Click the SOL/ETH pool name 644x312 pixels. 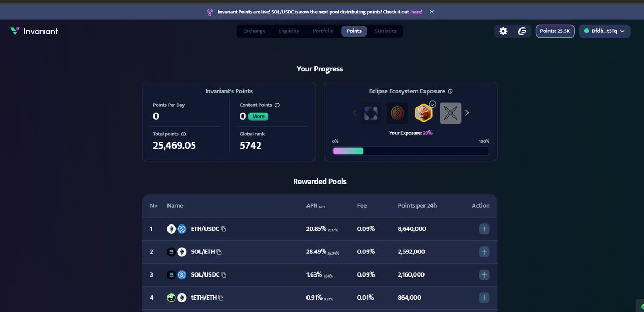[x=203, y=252]
